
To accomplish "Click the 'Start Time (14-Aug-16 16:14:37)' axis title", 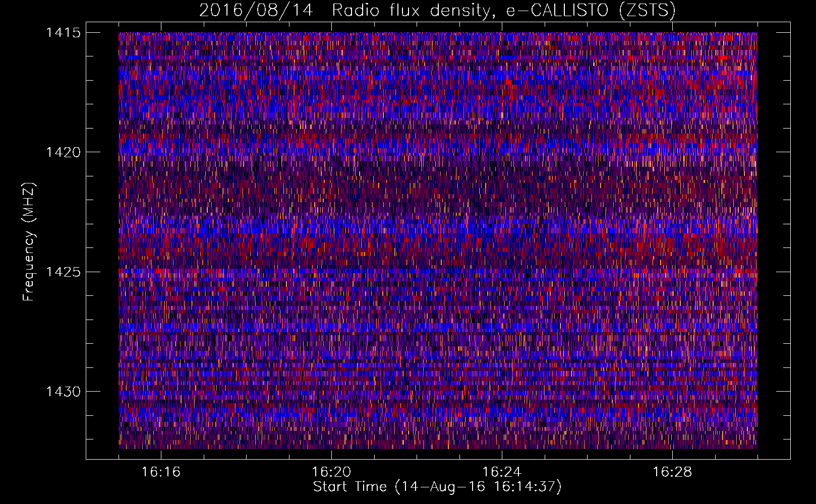I will tap(437, 487).
